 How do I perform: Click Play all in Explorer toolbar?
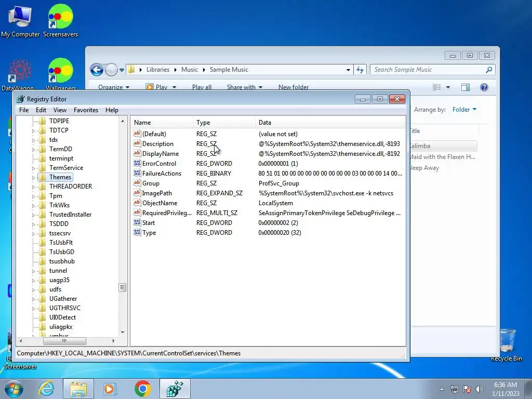click(202, 87)
